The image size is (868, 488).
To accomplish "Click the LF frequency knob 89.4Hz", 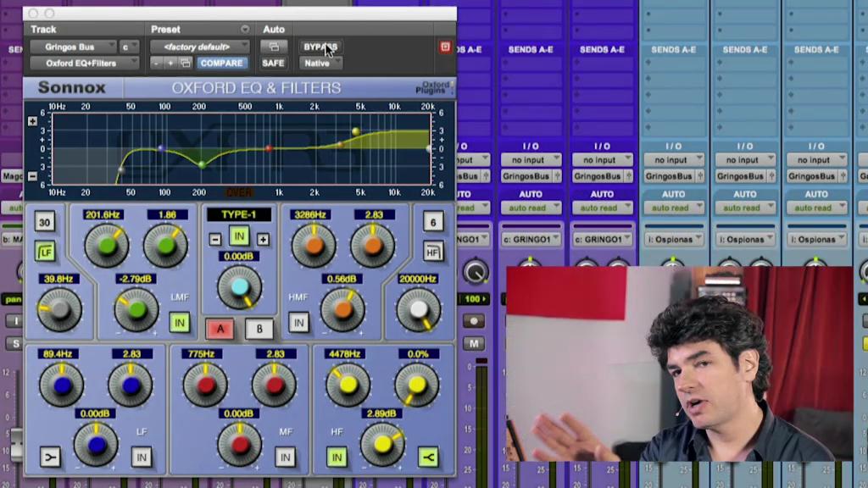I will click(x=62, y=385).
